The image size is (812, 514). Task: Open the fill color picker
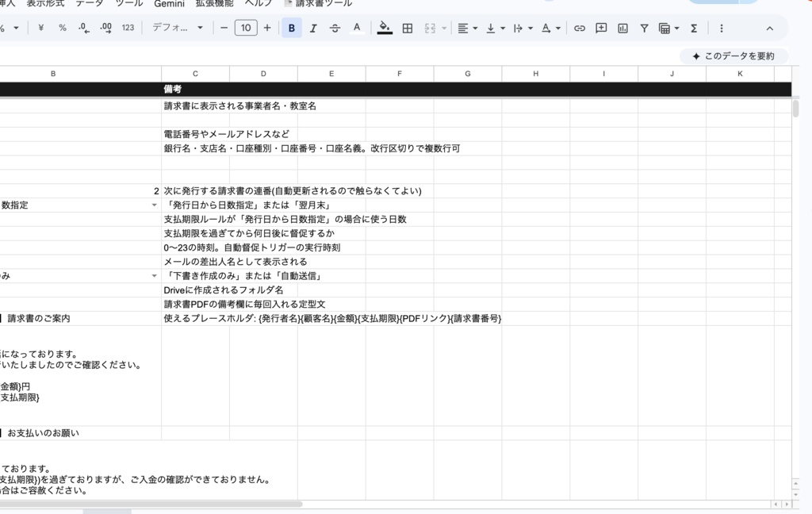tap(385, 28)
